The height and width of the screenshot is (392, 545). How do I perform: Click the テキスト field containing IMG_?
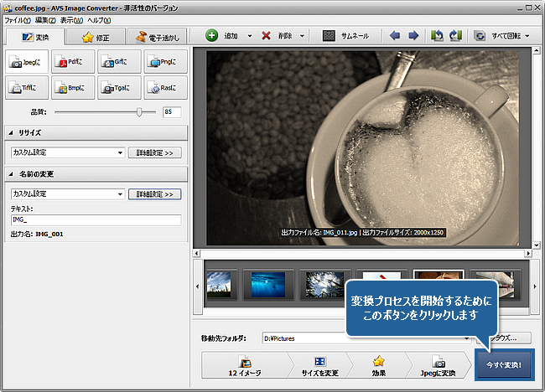[x=96, y=219]
